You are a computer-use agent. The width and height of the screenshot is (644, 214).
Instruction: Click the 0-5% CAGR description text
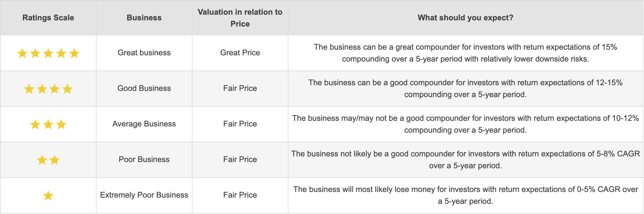pyautogui.click(x=466, y=195)
